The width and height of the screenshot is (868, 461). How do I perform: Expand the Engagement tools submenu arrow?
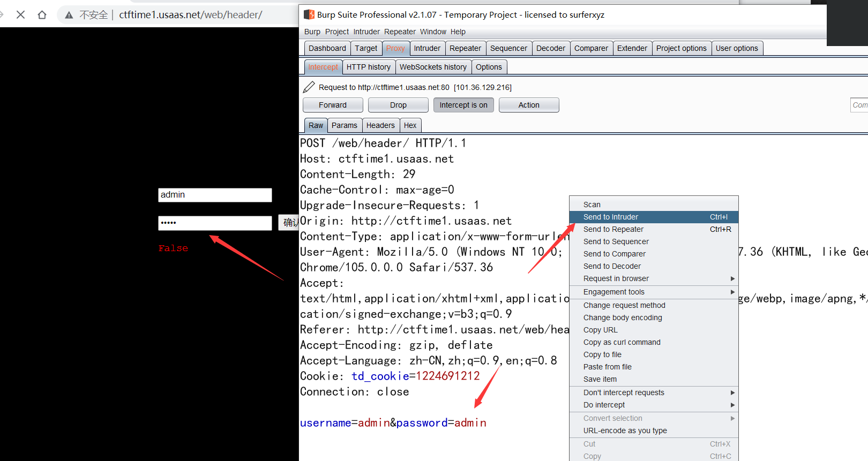point(732,292)
